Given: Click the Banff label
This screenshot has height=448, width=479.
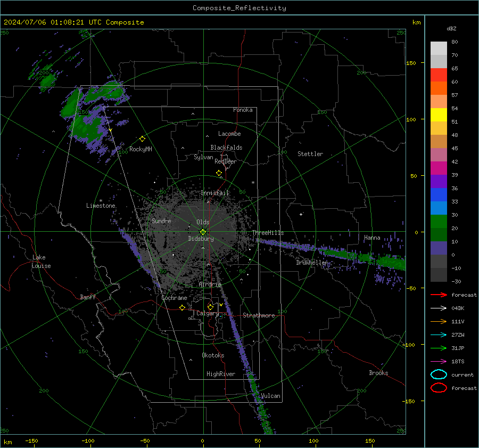Looking at the screenshot, I should (x=88, y=297).
